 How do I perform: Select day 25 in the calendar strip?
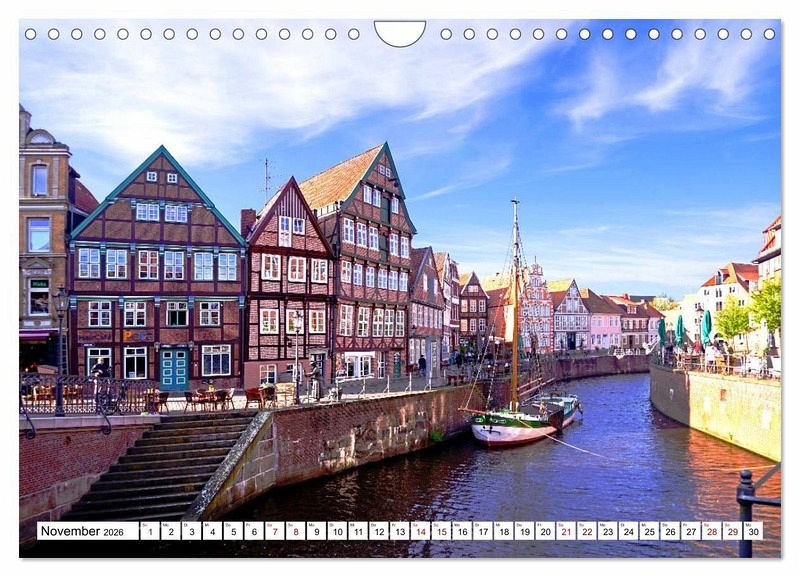pos(649,531)
